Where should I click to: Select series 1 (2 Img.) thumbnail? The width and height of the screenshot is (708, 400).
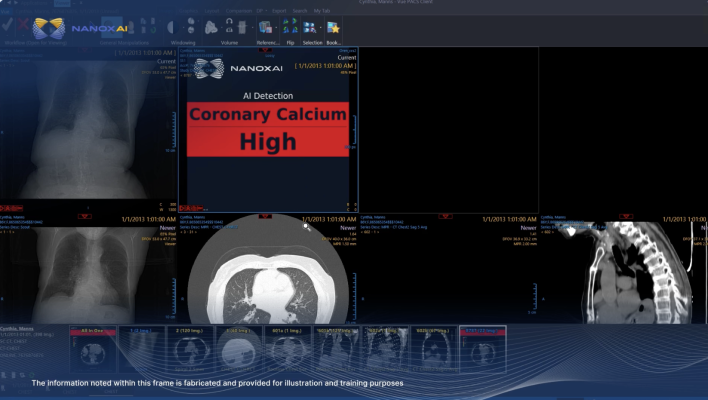pos(141,349)
